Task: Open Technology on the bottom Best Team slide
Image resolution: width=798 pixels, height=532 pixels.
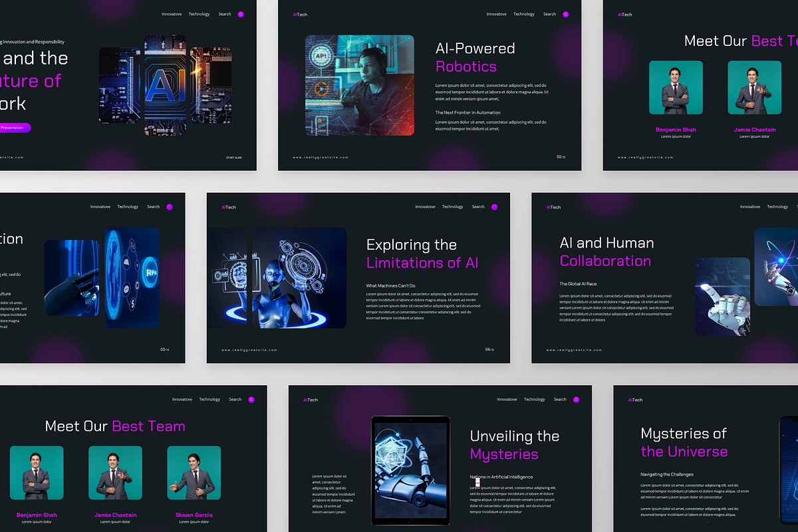Action: pyautogui.click(x=209, y=400)
